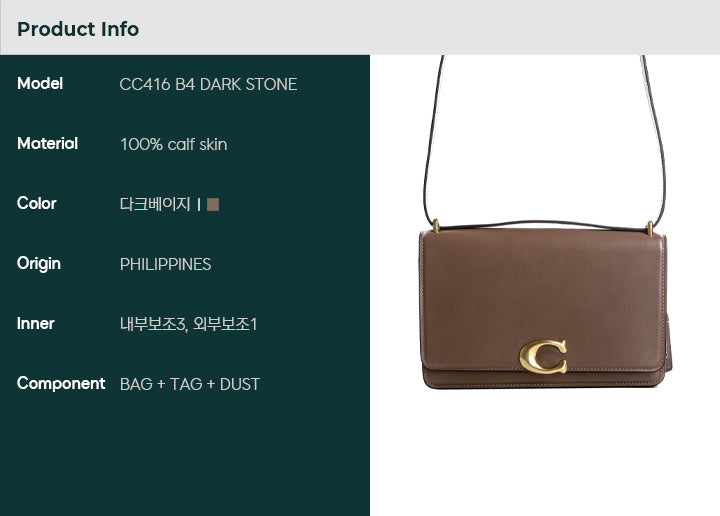
Task: Click the Material label
Action: 47,144
